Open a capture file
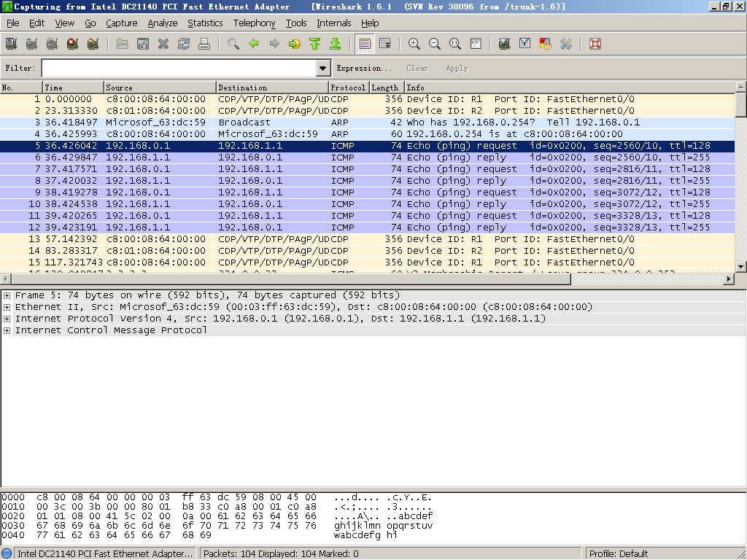 (x=123, y=44)
